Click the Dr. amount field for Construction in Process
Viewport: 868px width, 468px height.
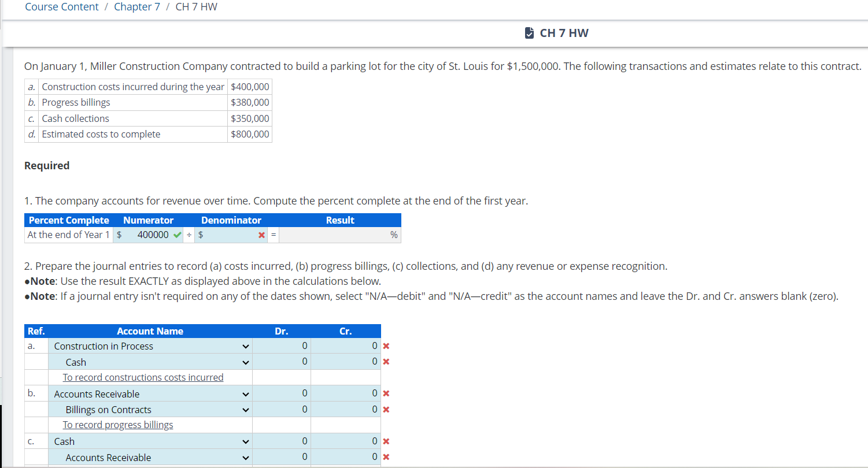282,346
